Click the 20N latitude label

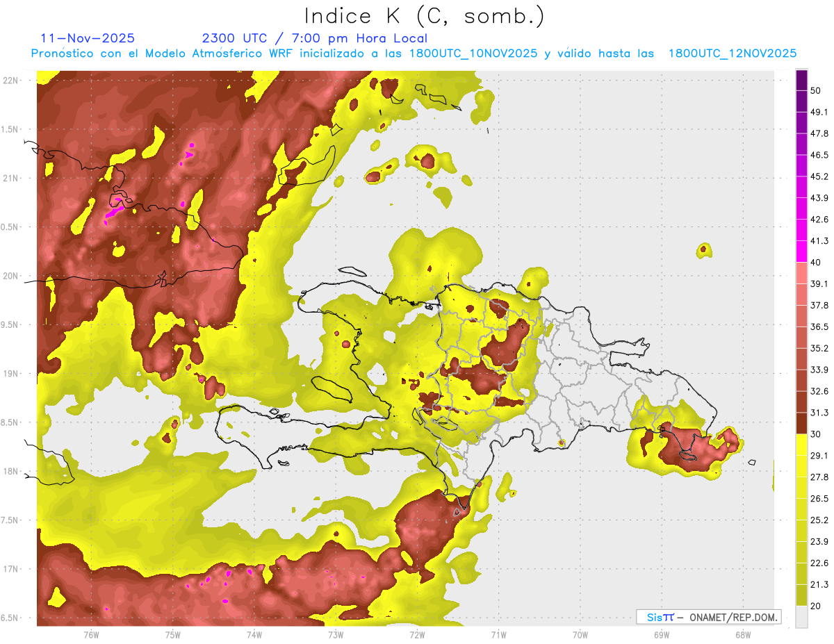(x=11, y=276)
